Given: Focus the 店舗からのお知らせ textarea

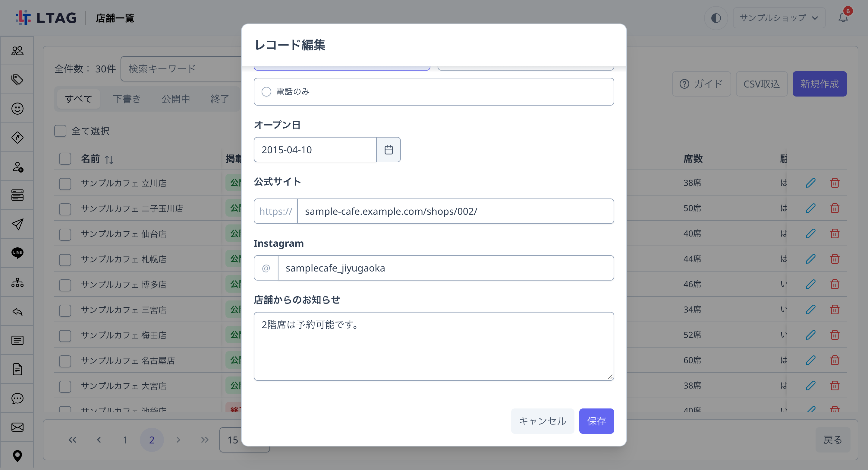Looking at the screenshot, I should 434,346.
